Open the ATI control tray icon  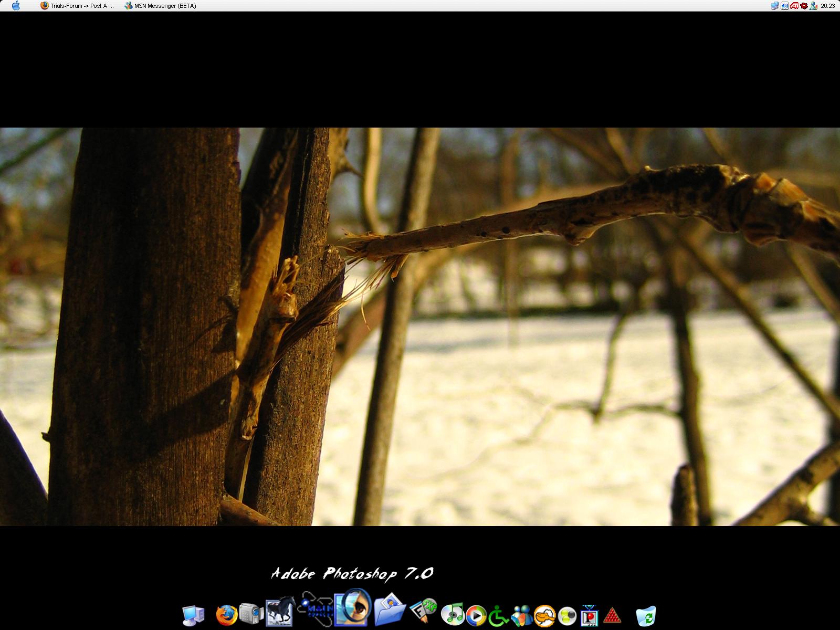tap(794, 6)
